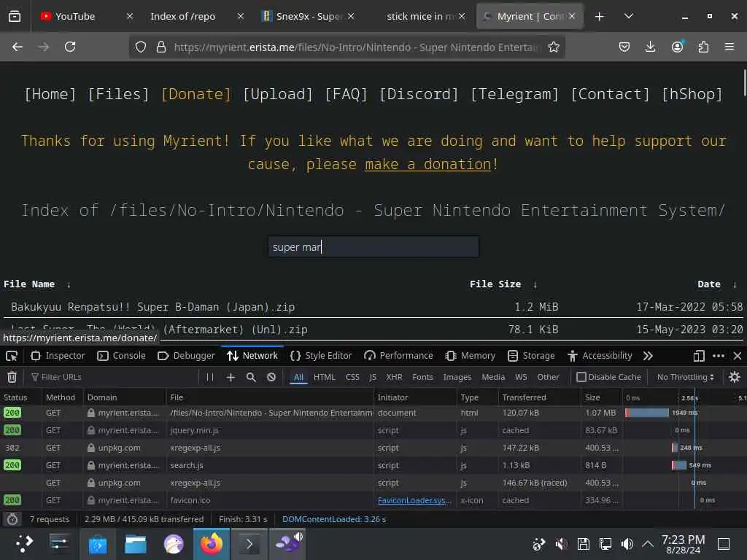Screen dimensions: 747x560
Task: Activate the devtools element picker icon
Action: pyautogui.click(x=12, y=356)
